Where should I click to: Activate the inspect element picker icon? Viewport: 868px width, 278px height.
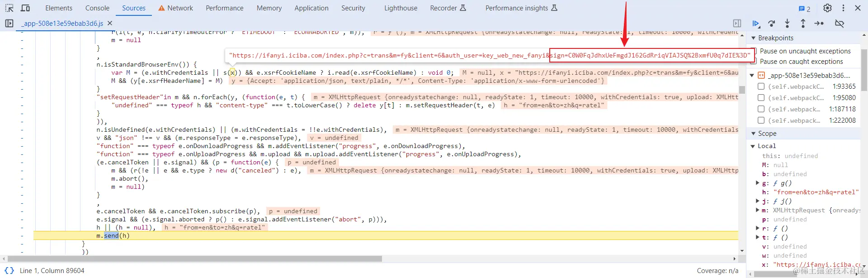click(9, 8)
